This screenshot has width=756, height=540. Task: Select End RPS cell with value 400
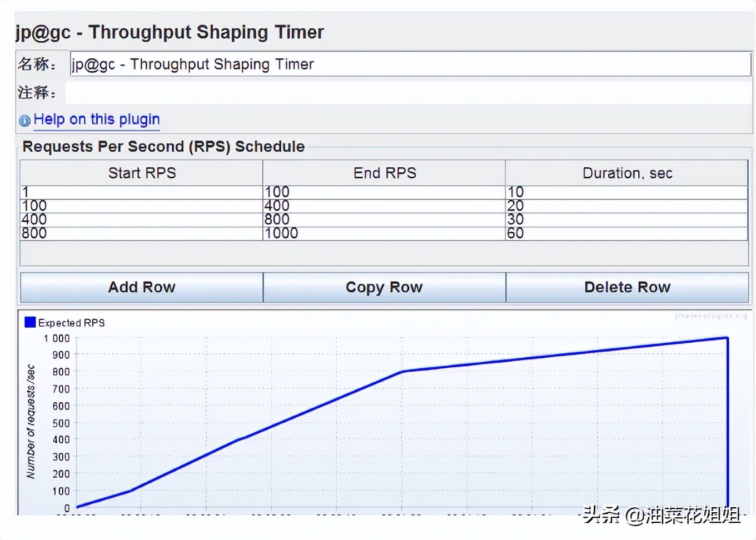[384, 206]
